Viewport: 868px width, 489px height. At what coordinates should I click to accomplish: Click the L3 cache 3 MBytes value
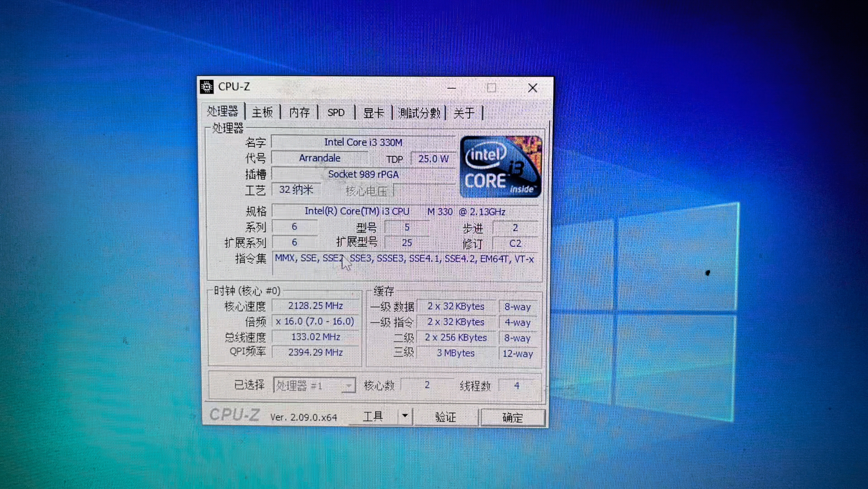point(456,353)
